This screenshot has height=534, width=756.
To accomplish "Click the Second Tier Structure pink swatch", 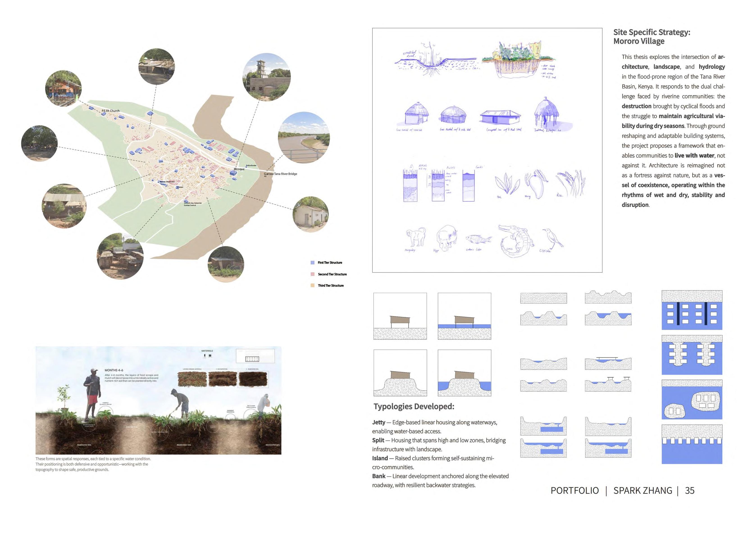I will (312, 274).
